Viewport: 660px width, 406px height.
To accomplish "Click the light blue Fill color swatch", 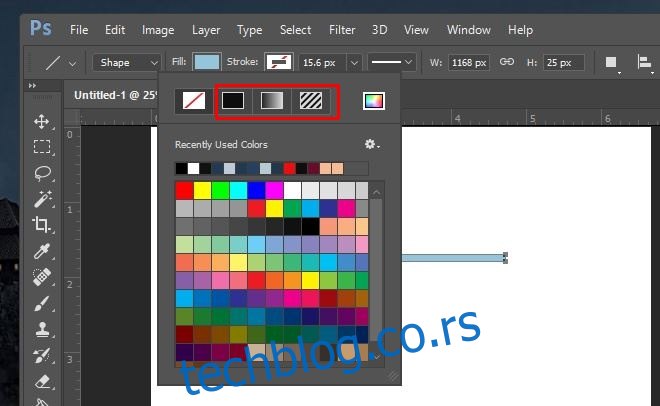I will [x=207, y=62].
